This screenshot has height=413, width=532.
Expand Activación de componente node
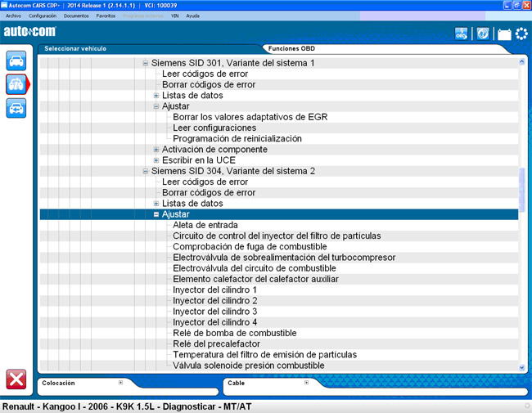pyautogui.click(x=156, y=150)
